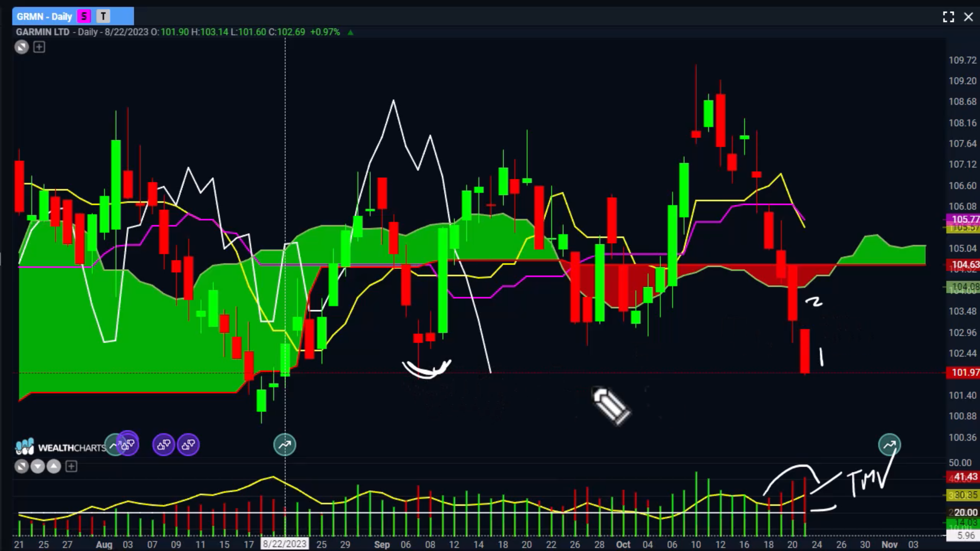
Task: Click the Aug label on the time axis
Action: (104, 544)
